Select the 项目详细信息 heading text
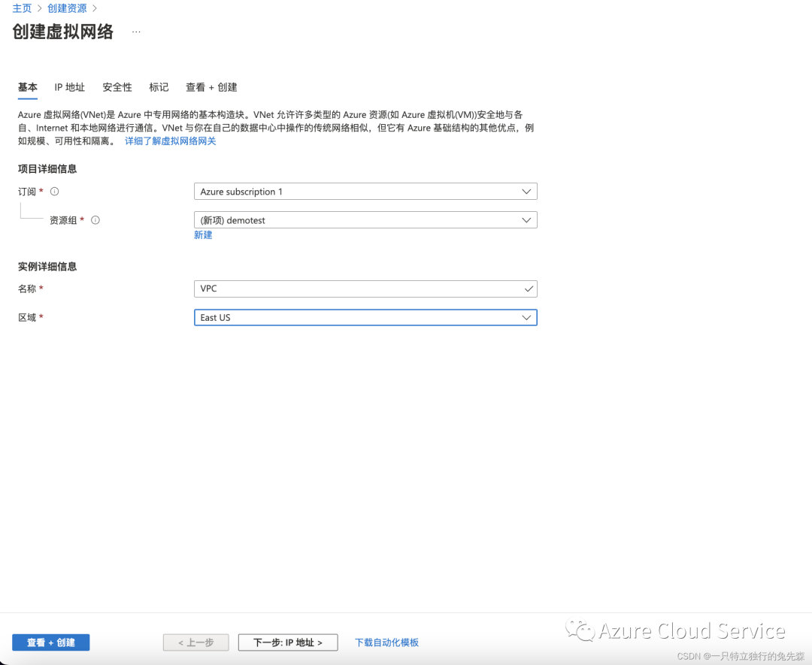 (x=47, y=169)
